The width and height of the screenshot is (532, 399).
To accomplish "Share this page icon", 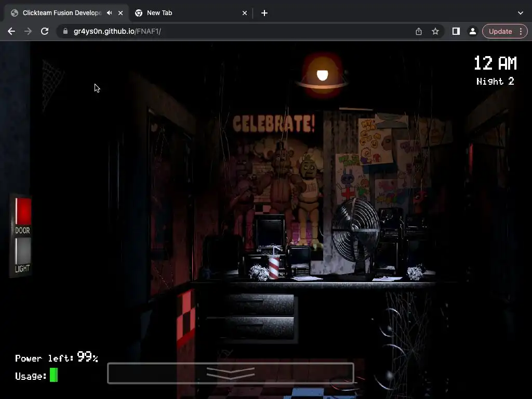I will [x=419, y=31].
